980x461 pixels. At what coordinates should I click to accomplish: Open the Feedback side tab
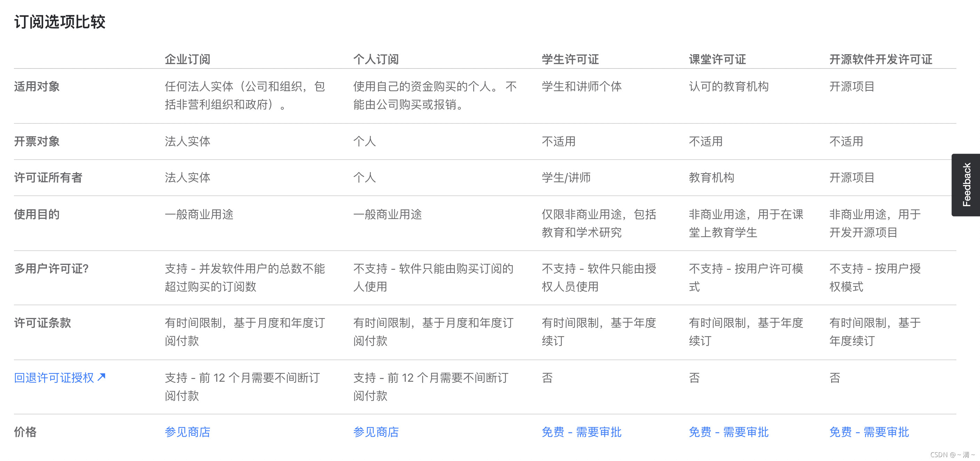point(966,185)
